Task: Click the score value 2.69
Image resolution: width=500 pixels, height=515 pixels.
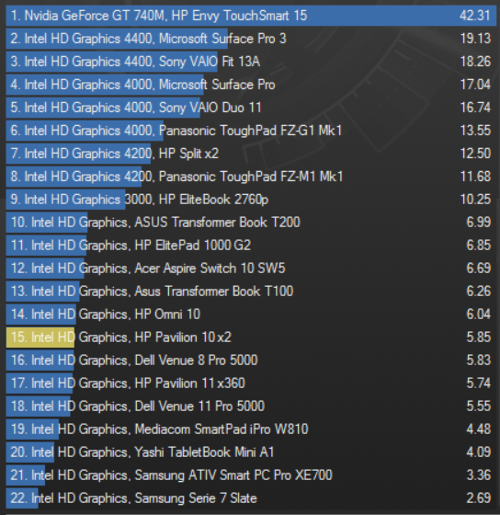Action: (x=479, y=498)
